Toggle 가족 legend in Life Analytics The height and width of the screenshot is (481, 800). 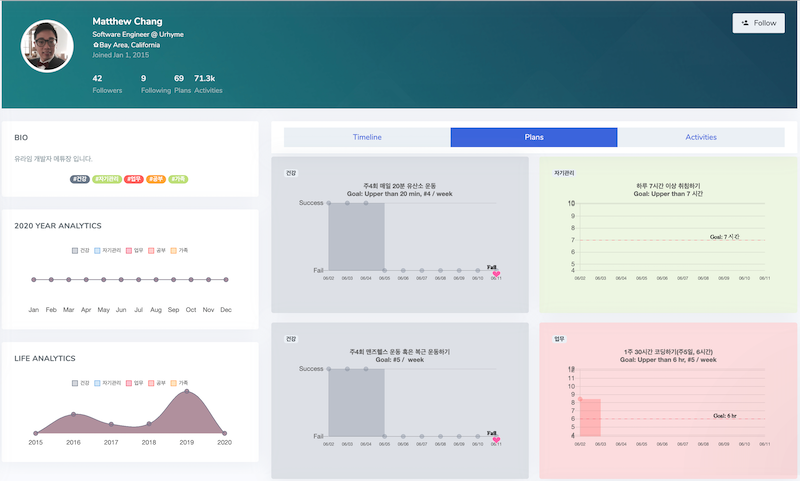179,383
